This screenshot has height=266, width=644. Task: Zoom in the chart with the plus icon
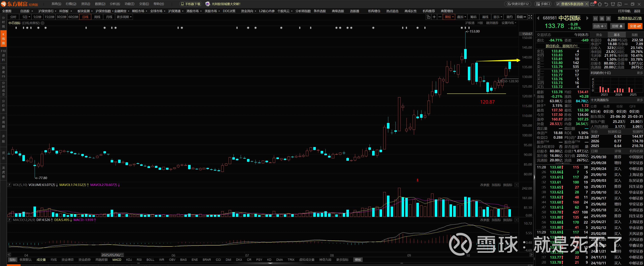click(434, 17)
